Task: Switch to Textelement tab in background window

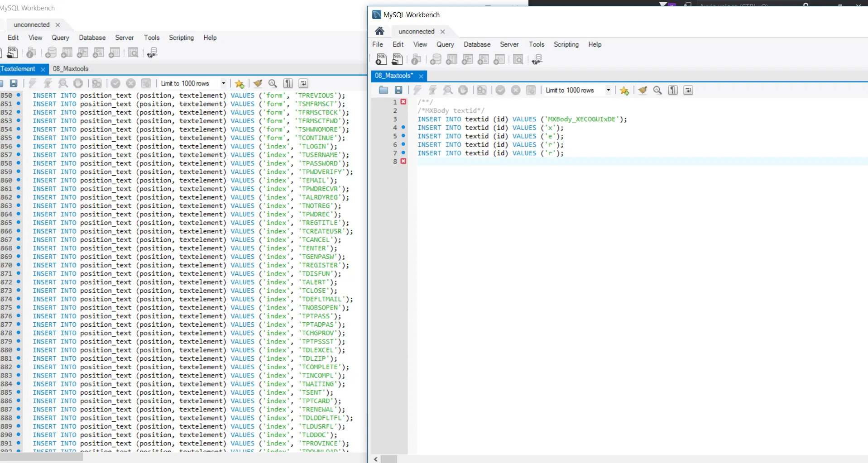Action: click(18, 69)
